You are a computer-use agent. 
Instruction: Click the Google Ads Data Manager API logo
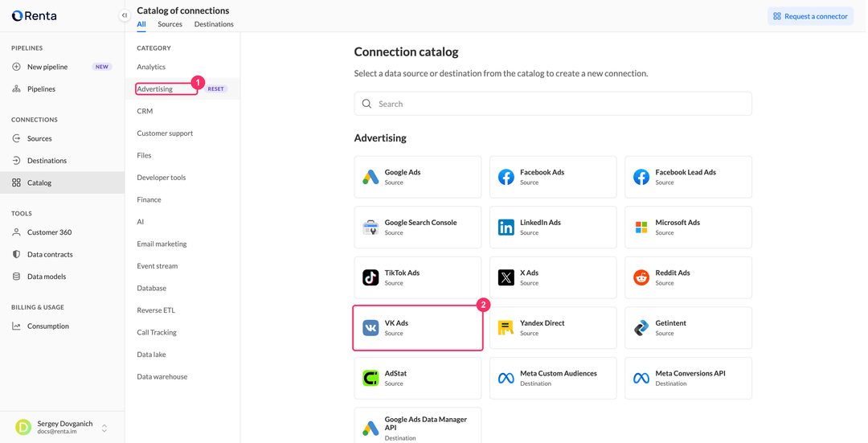(x=371, y=428)
